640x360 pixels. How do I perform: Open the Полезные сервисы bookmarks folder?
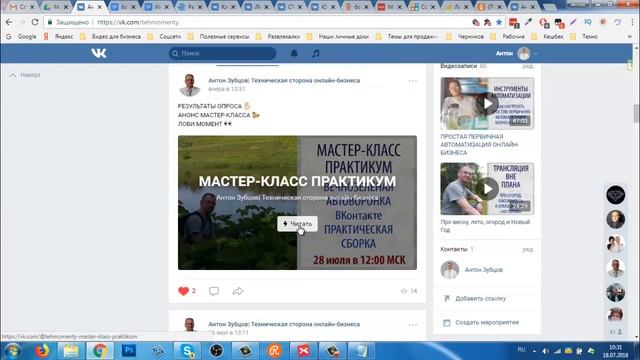218,36
